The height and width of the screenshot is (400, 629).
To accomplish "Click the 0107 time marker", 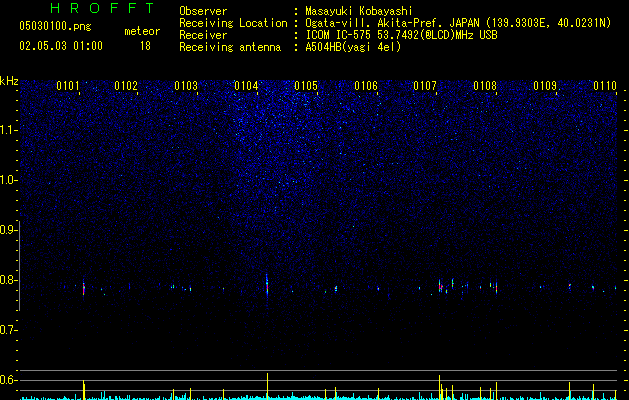I will (x=425, y=86).
